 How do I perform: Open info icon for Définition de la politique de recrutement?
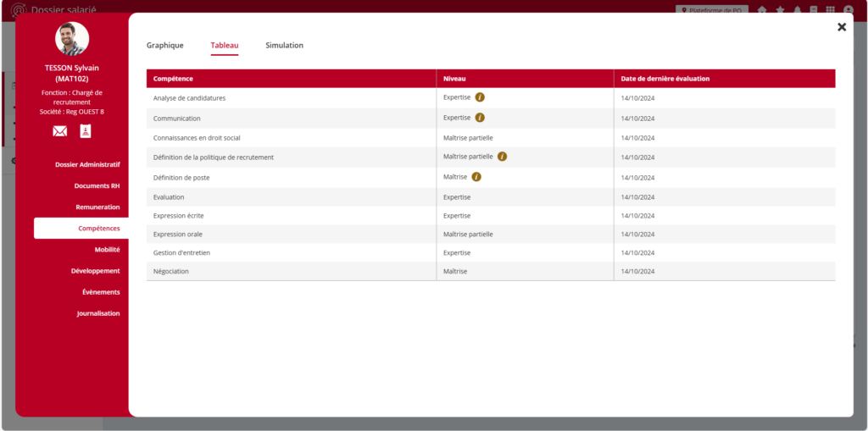tap(502, 157)
